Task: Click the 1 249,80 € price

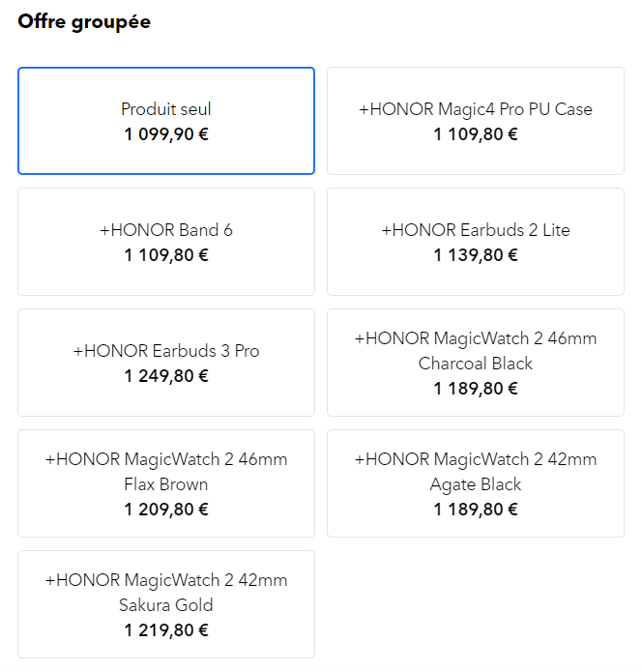Action: click(166, 376)
